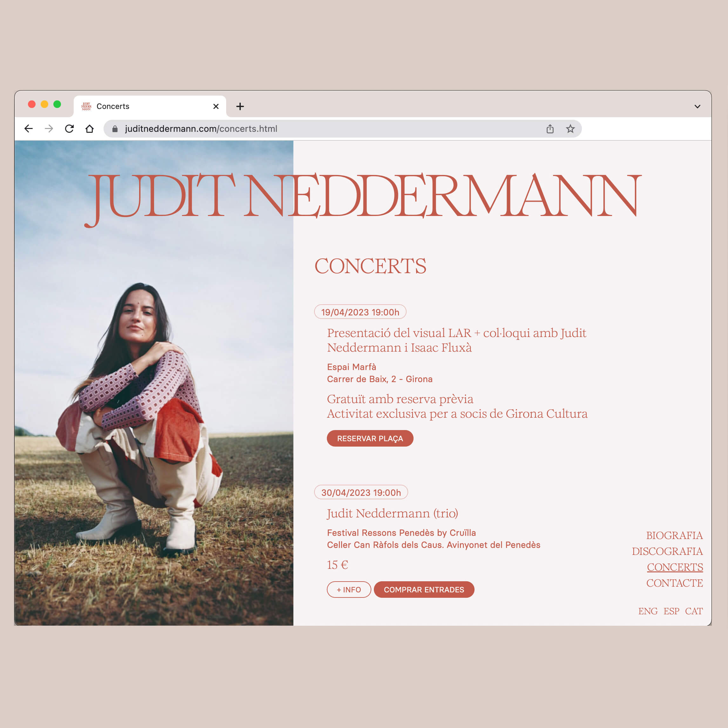The width and height of the screenshot is (728, 728).
Task: Expand the tab list chevron
Action: click(698, 107)
